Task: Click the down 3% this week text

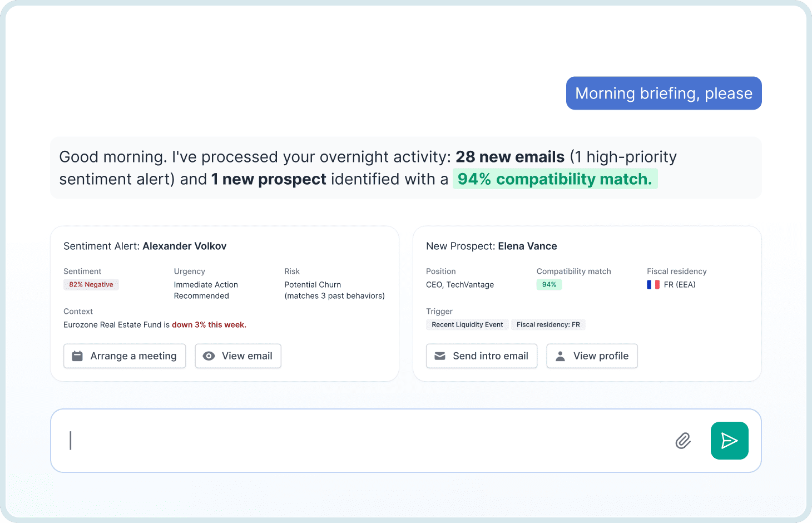Action: point(209,324)
